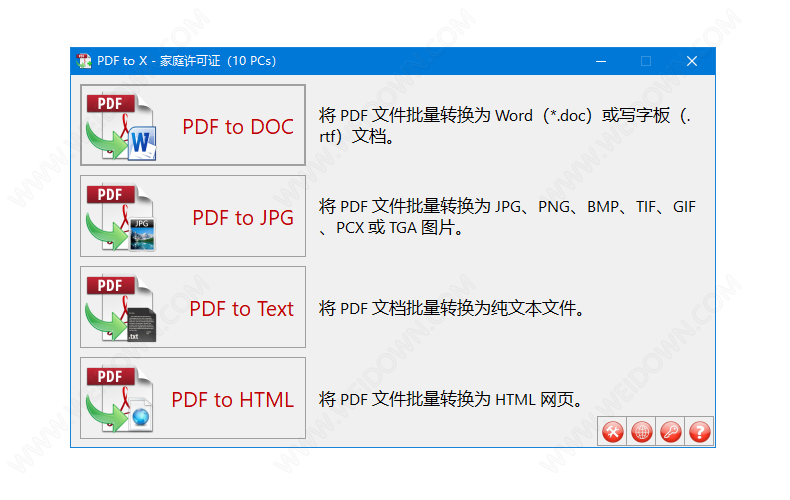This screenshot has width=790, height=500.
Task: Open the PDF to JPG converter
Action: coord(193,216)
